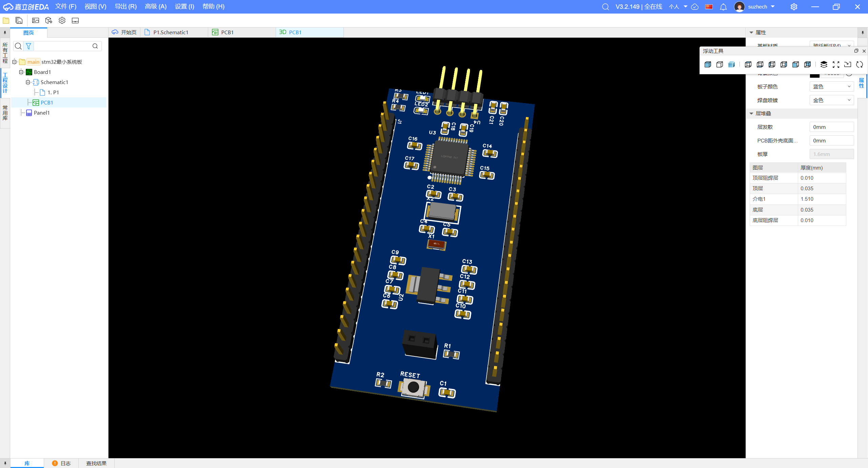The width and height of the screenshot is (868, 468).
Task: Undock the floating tools window
Action: [x=856, y=51]
